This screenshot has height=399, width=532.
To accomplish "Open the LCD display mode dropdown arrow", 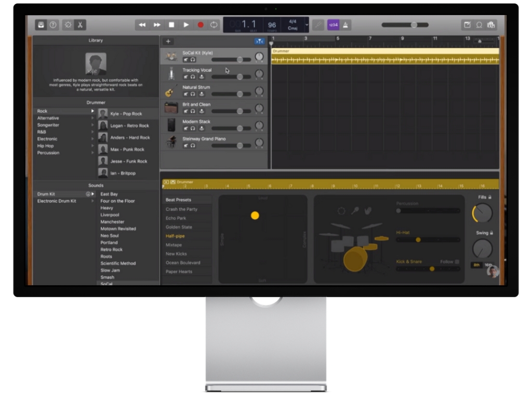I will point(307,25).
